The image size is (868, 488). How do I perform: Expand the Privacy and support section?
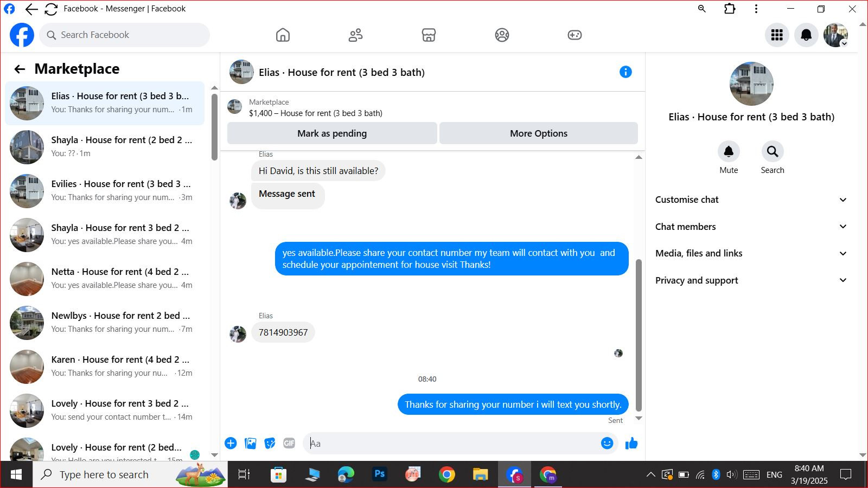click(751, 280)
